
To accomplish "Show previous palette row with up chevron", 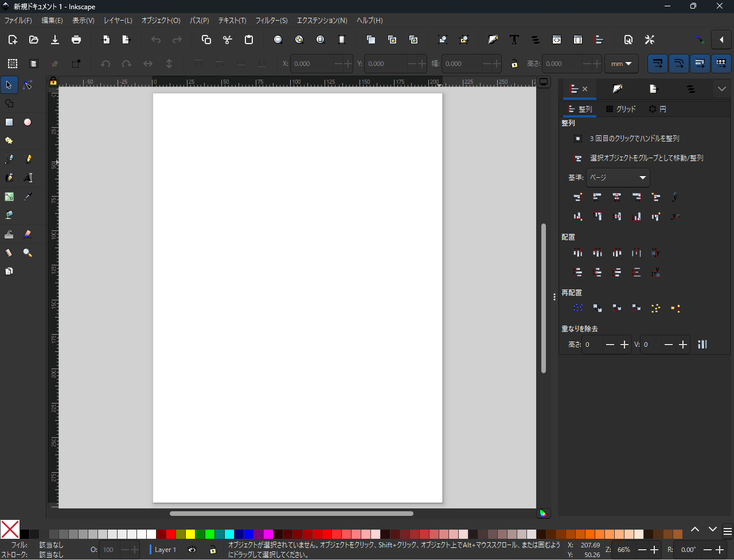I will tap(695, 529).
